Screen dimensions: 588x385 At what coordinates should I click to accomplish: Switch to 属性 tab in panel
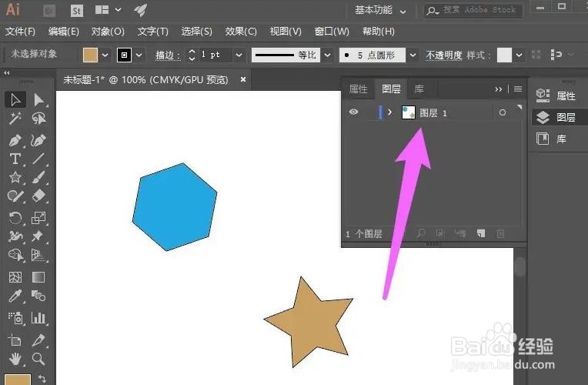358,89
